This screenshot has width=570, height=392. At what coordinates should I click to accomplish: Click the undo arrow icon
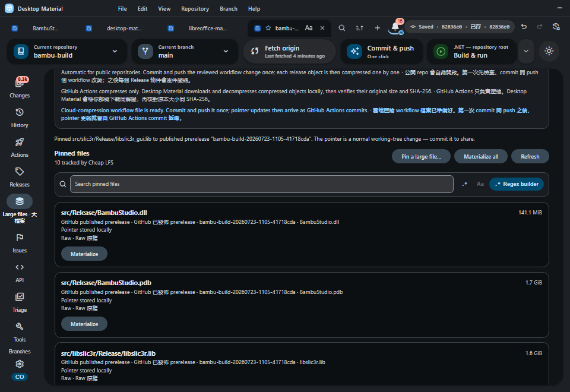[524, 27]
